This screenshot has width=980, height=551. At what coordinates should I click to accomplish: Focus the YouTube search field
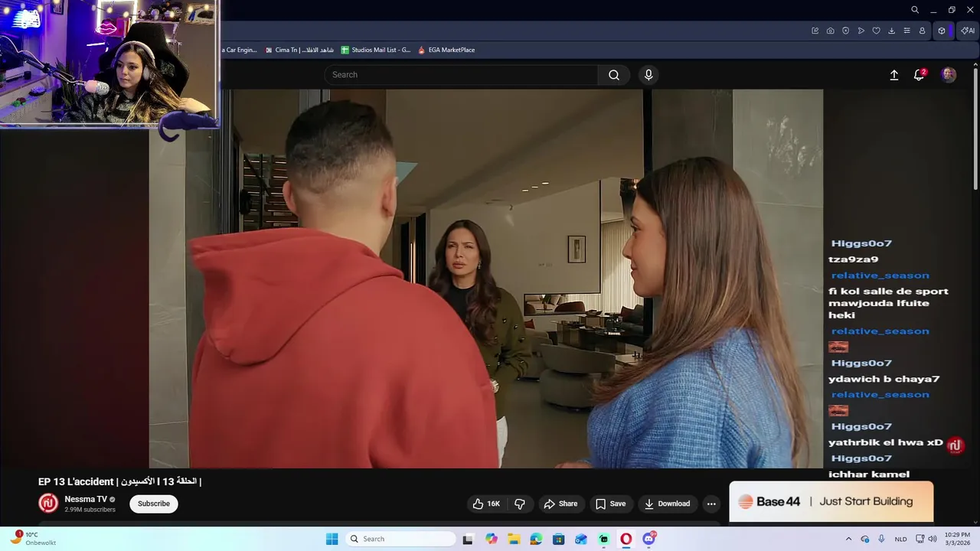[461, 75]
